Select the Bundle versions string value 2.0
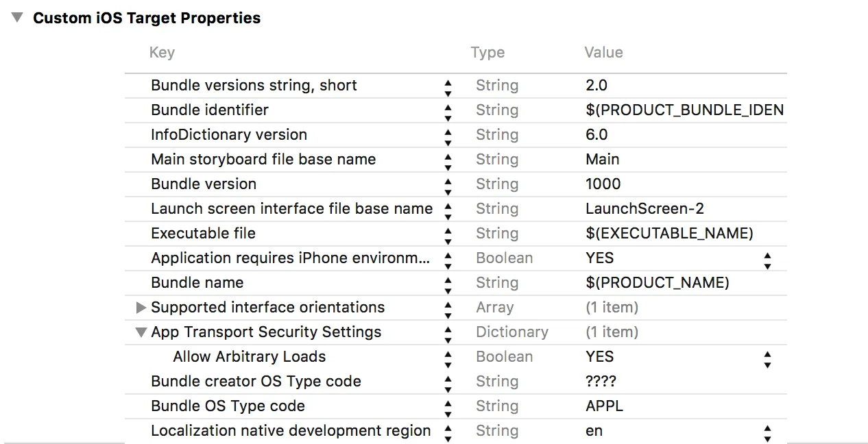The height and width of the screenshot is (444, 868). coord(596,86)
